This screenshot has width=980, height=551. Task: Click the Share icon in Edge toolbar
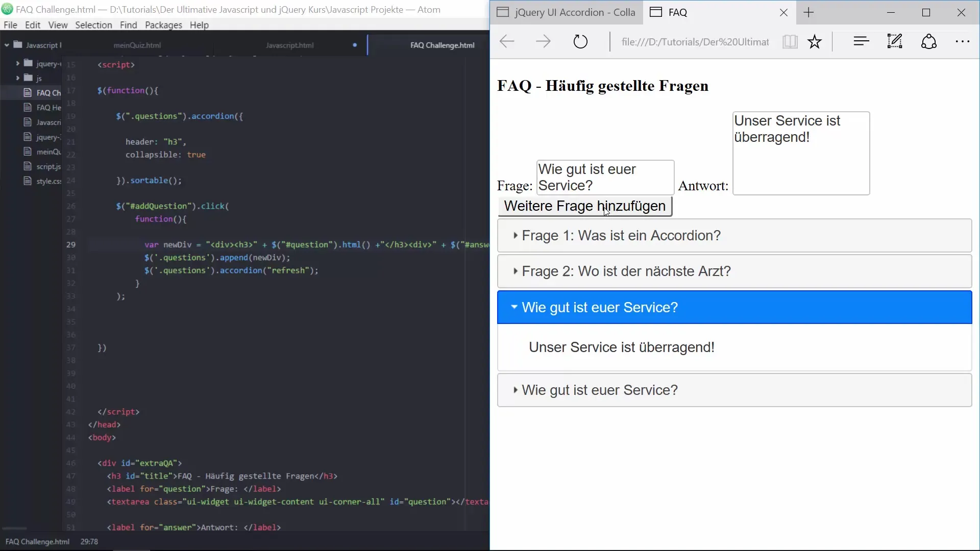(929, 41)
